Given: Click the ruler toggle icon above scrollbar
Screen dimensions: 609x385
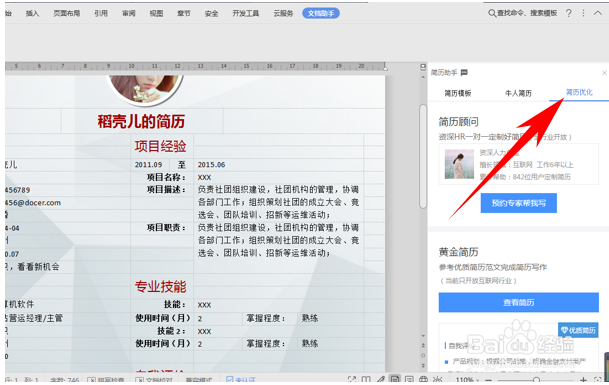Looking at the screenshot, I should (x=423, y=67).
